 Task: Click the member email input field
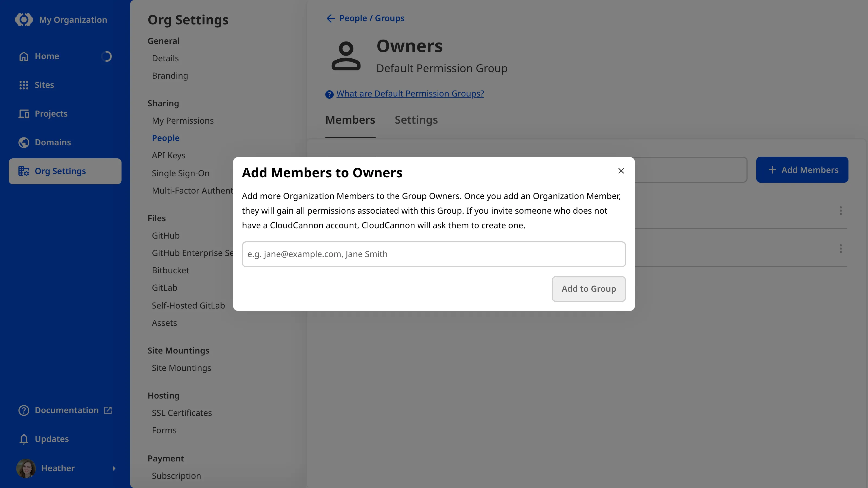tap(434, 254)
